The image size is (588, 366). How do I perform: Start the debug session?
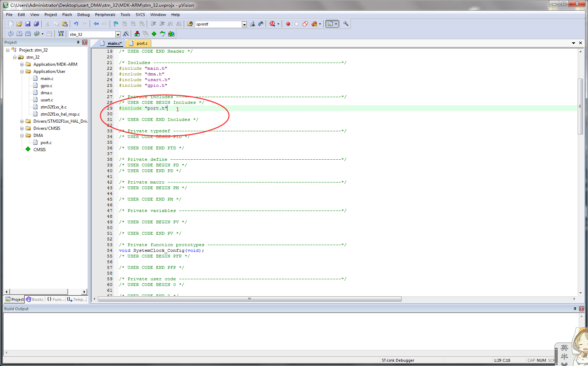(x=272, y=24)
